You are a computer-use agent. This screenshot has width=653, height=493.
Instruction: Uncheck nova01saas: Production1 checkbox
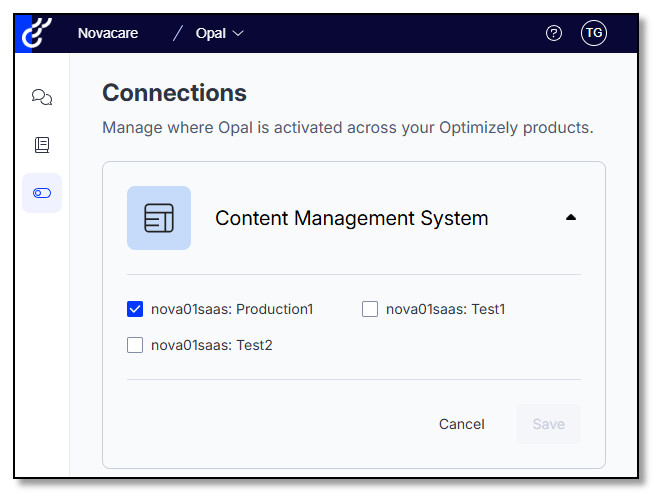(135, 309)
